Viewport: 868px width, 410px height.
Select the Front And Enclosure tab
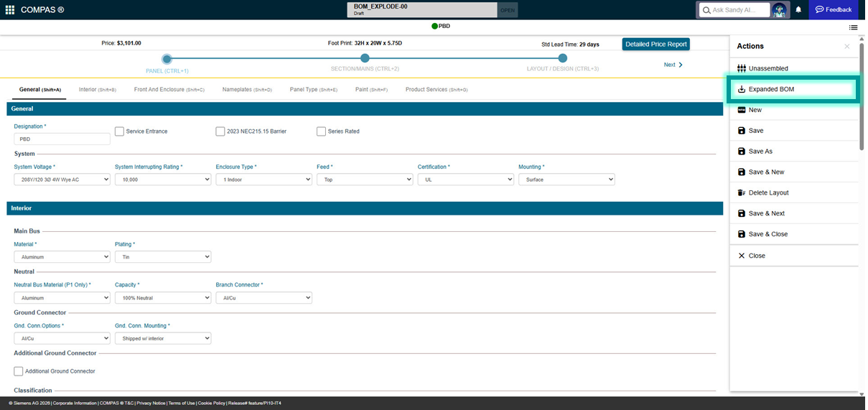pos(169,90)
